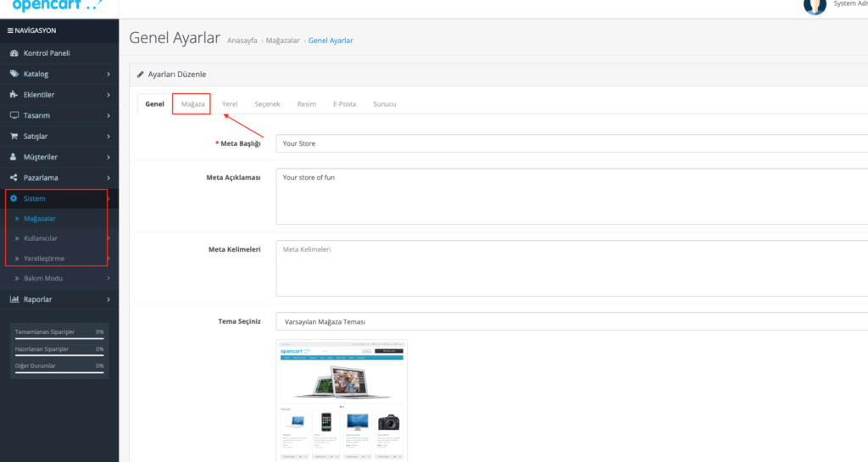Click the Sistem gear icon
The height and width of the screenshot is (462, 868).
(x=14, y=198)
